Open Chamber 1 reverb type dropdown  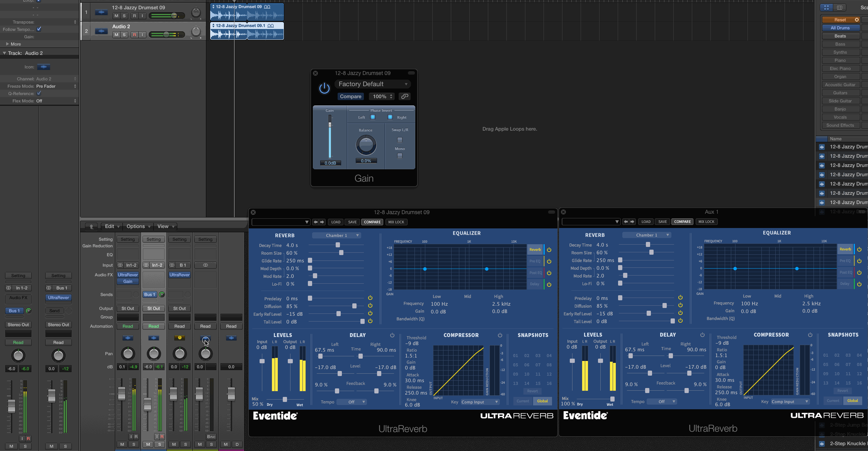(x=336, y=235)
